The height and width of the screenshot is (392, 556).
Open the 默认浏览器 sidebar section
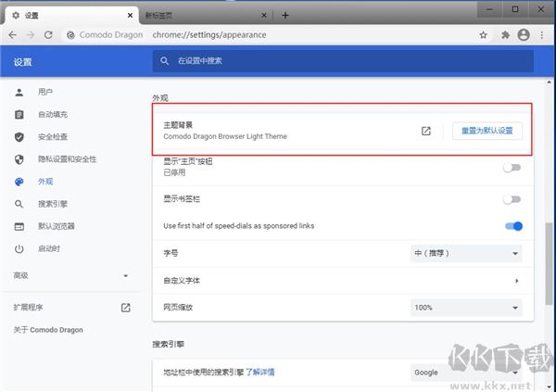[x=56, y=226]
